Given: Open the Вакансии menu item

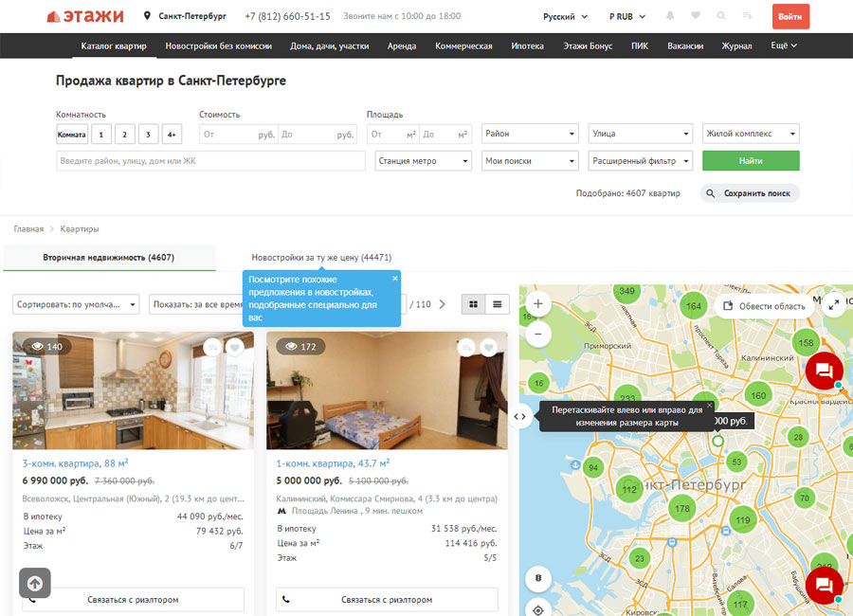Looking at the screenshot, I should 685,45.
